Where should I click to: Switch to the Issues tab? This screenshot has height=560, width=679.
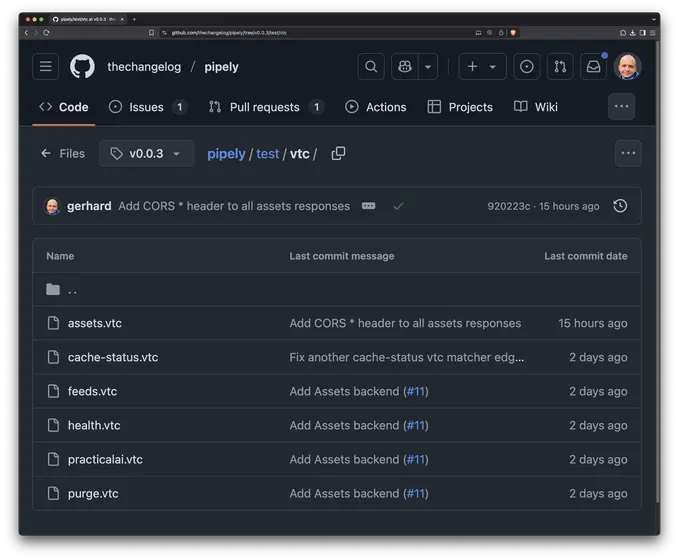(x=147, y=107)
